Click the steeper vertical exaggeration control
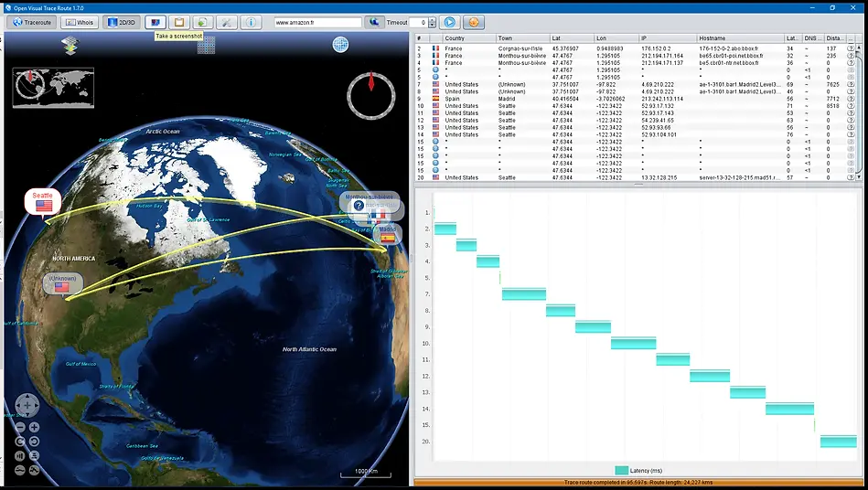 [35, 470]
